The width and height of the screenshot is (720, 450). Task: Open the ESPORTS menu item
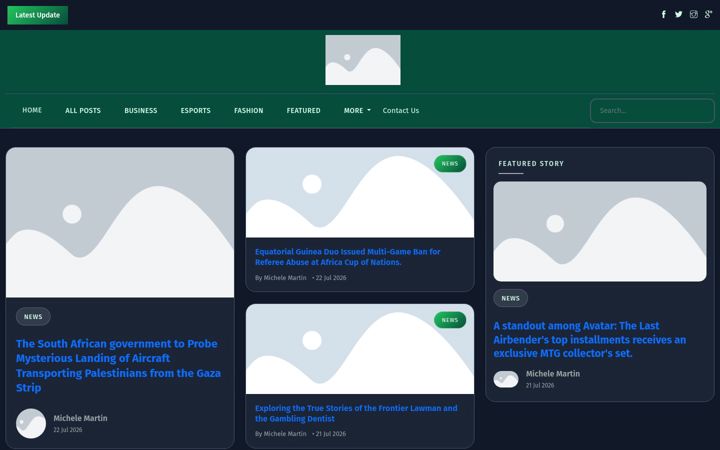click(196, 111)
